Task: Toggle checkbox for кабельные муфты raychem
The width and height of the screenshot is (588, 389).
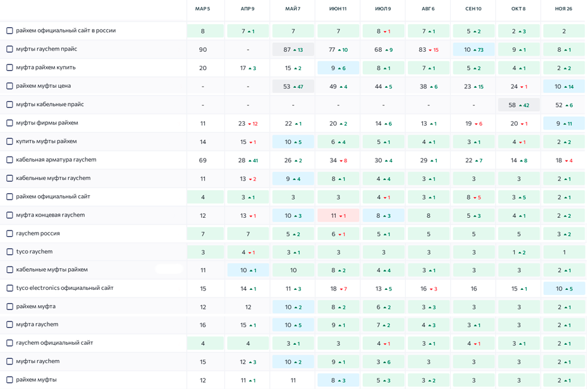Action: (9, 178)
